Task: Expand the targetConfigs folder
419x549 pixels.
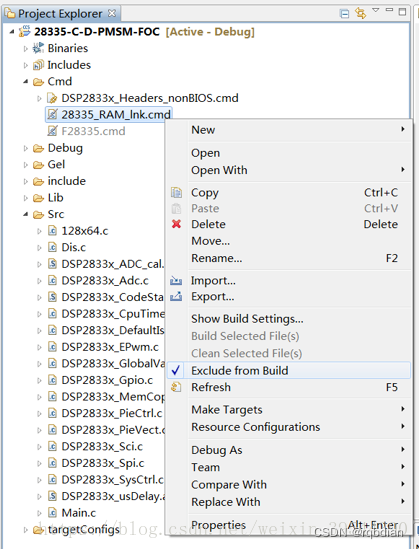Action: coord(26,530)
